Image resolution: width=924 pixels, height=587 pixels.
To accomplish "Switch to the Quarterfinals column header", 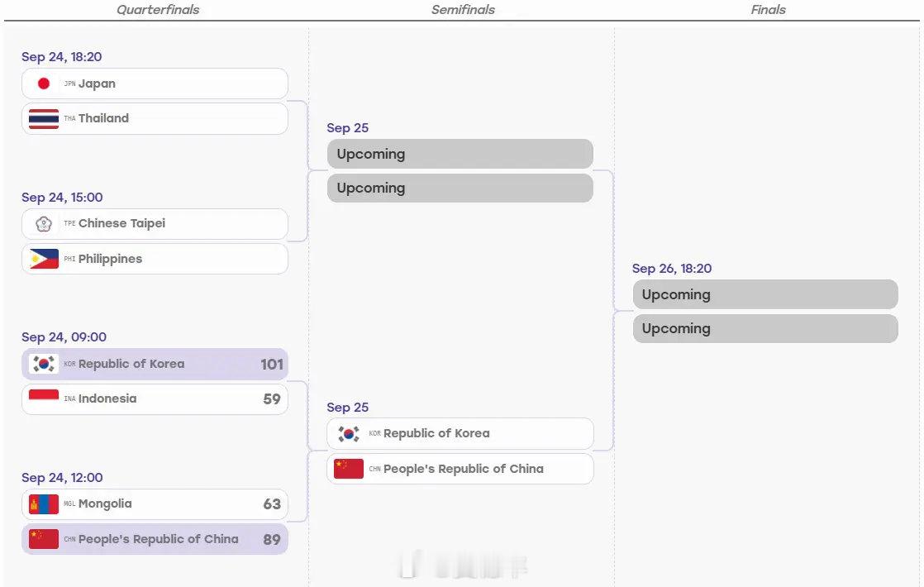I will tap(158, 9).
